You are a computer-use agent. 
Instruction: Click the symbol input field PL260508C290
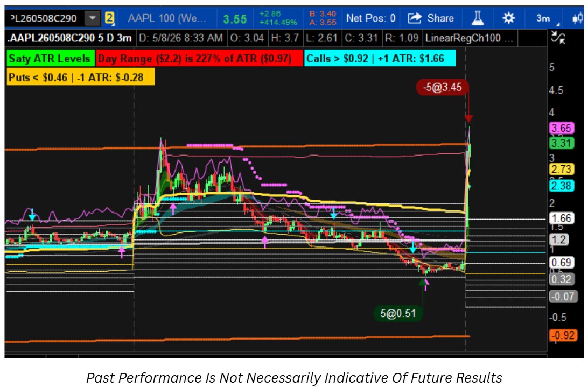[44, 18]
